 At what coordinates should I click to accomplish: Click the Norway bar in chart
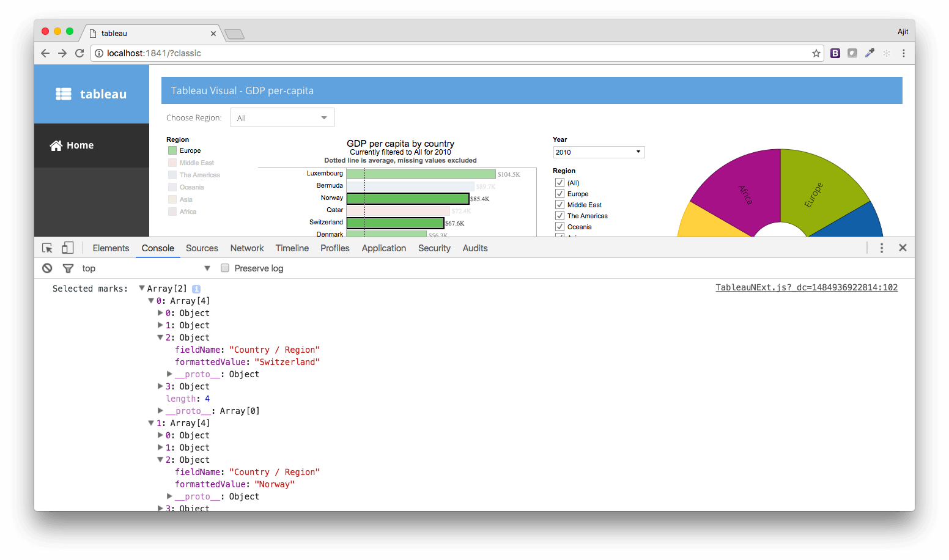pos(408,199)
